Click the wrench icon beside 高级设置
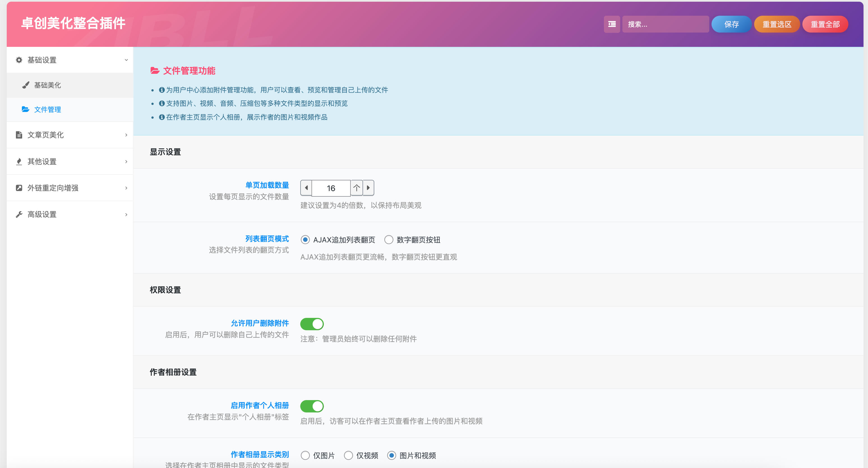Screen dimensions: 868x468 pyautogui.click(x=19, y=214)
